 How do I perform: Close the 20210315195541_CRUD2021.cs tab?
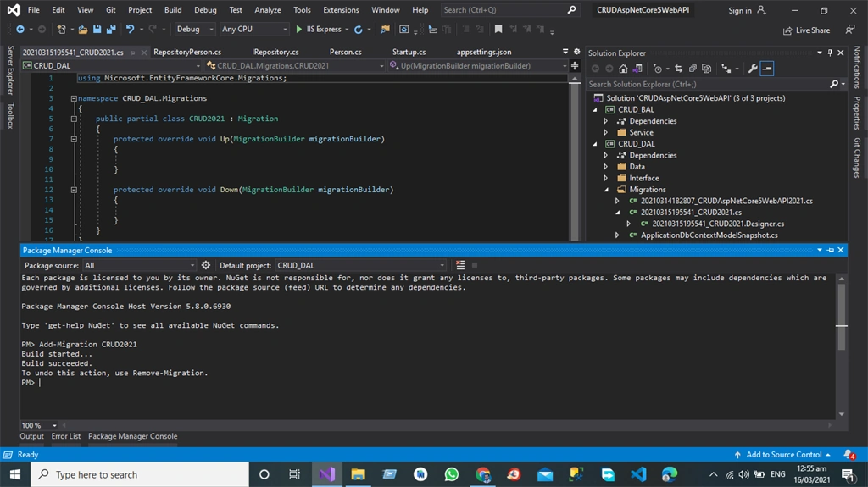tap(144, 53)
